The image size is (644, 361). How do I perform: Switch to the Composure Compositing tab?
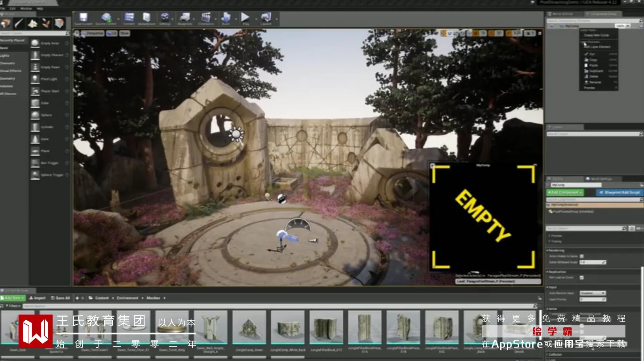[x=604, y=14]
